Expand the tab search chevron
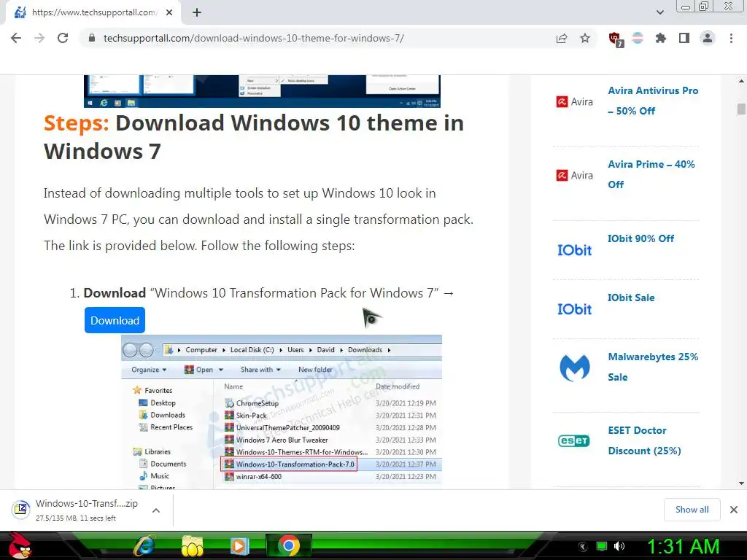 [660, 12]
